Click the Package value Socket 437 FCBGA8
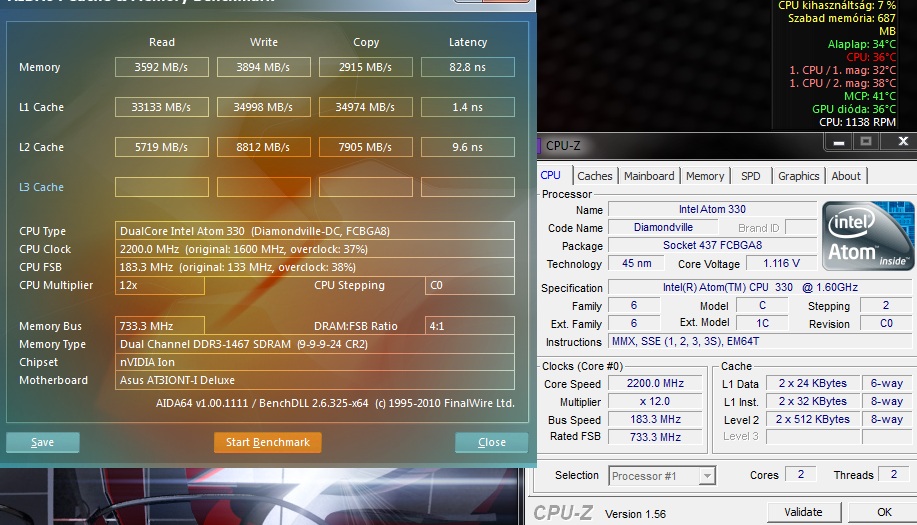917x525 pixels. (x=712, y=246)
